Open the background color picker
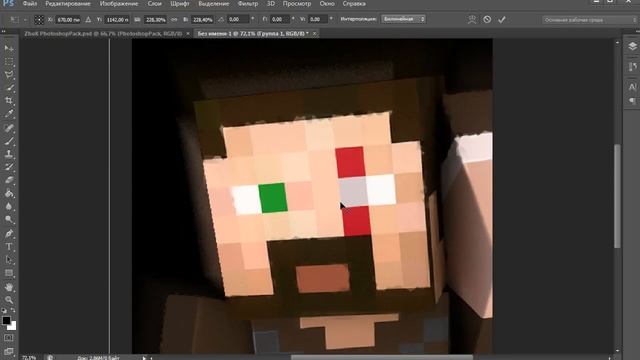Viewport: 640px width, 360px height. click(x=13, y=327)
